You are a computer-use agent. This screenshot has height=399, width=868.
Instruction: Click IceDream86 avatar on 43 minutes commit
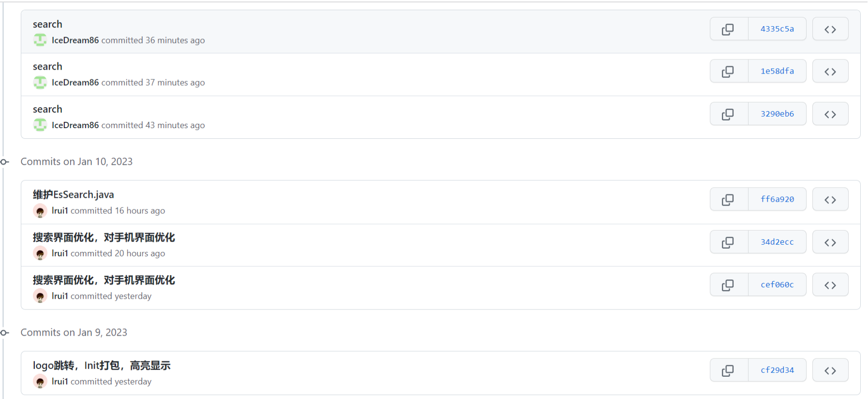(x=40, y=125)
